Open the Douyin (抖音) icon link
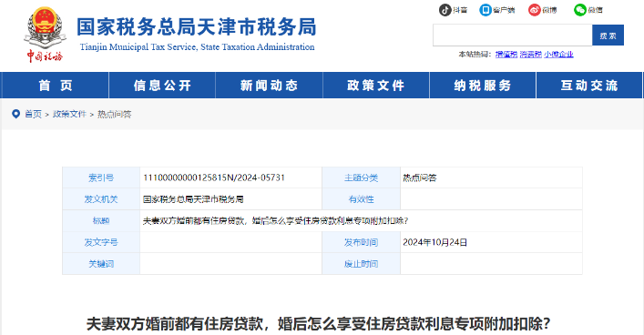644x335 pixels. click(445, 10)
